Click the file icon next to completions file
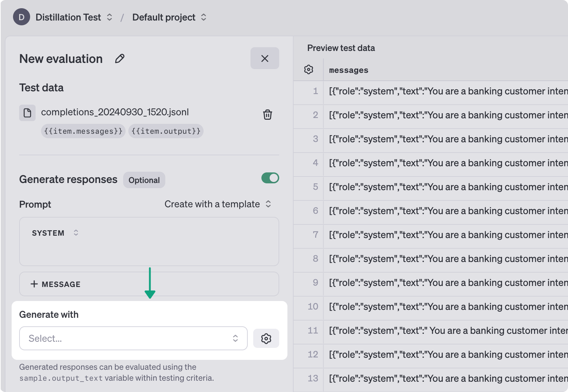This screenshot has width=568, height=392. click(x=27, y=113)
